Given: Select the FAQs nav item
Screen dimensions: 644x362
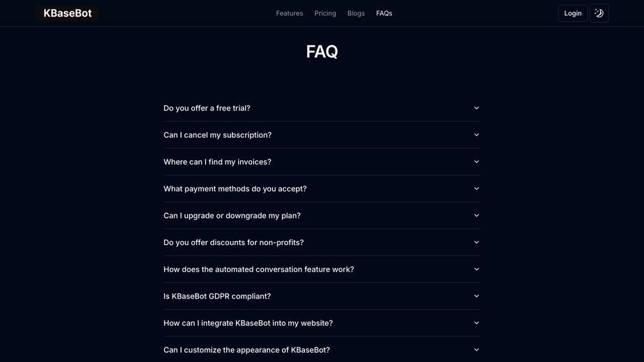Looking at the screenshot, I should click(x=384, y=13).
